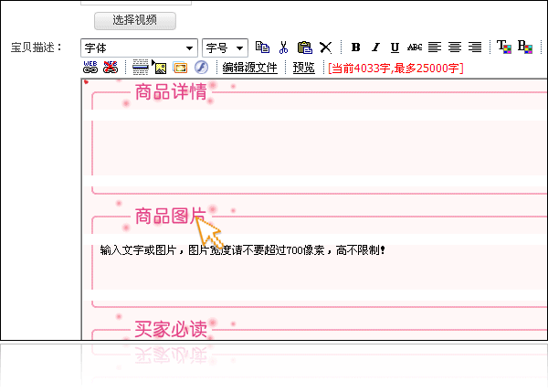Apply strikethrough formatting
The image size is (548, 392).
pos(415,48)
